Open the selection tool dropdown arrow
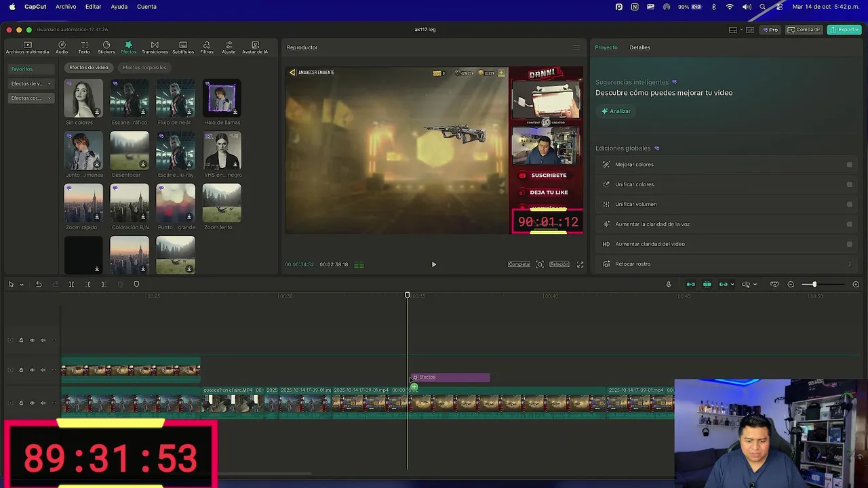This screenshot has width=868, height=488. pos(22,285)
